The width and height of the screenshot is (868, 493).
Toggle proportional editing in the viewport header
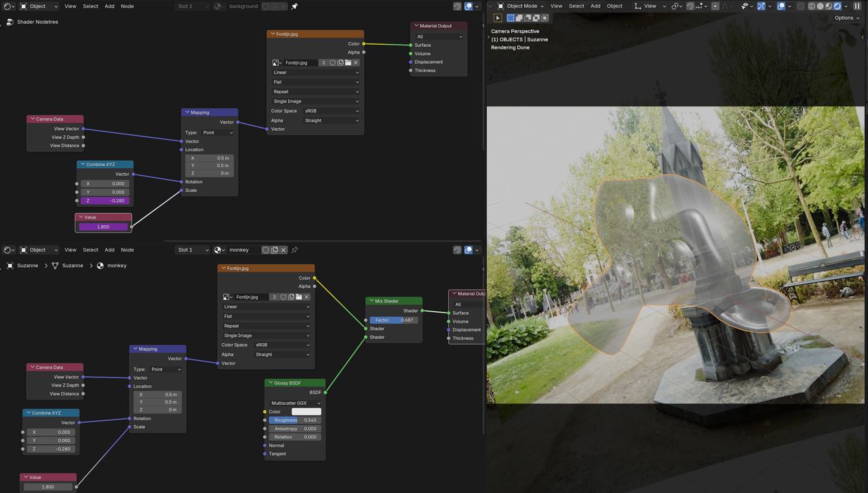click(x=716, y=6)
